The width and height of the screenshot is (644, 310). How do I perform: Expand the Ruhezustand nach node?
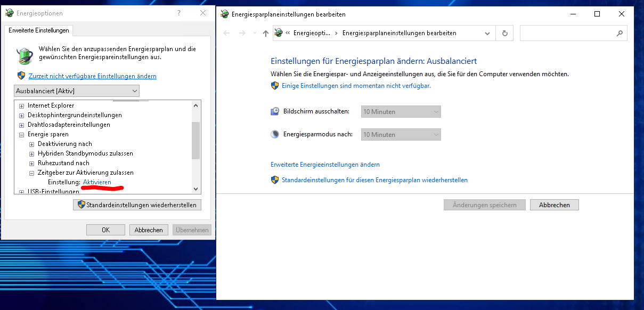(x=32, y=163)
